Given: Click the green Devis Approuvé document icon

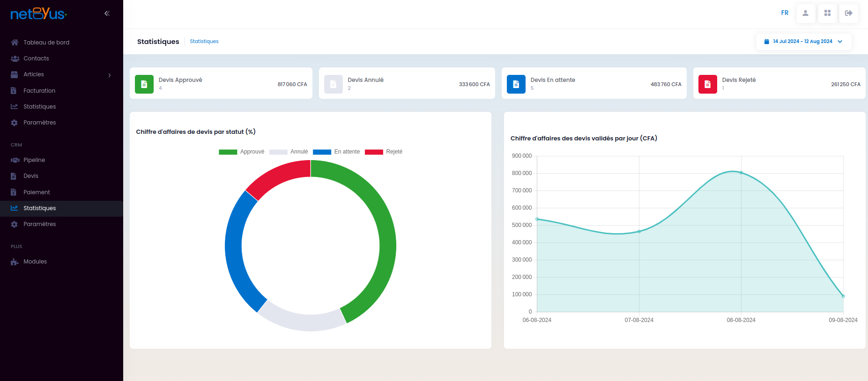Looking at the screenshot, I should tap(144, 84).
